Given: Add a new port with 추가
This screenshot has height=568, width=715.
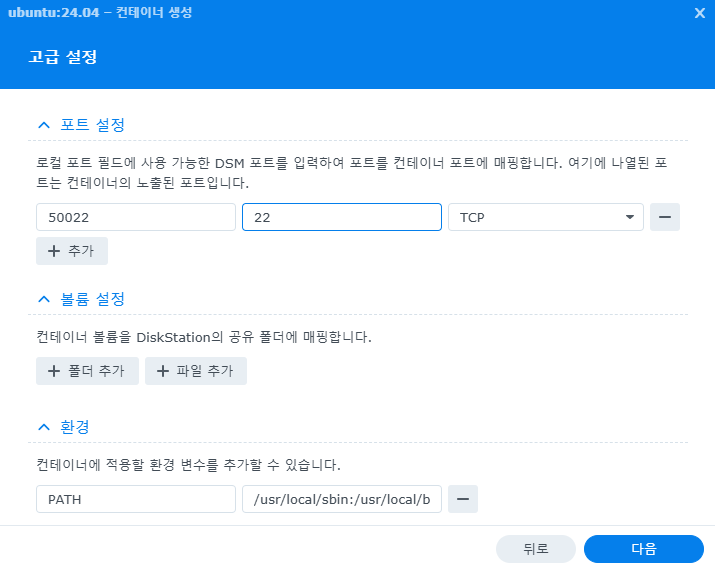Looking at the screenshot, I should pos(72,251).
